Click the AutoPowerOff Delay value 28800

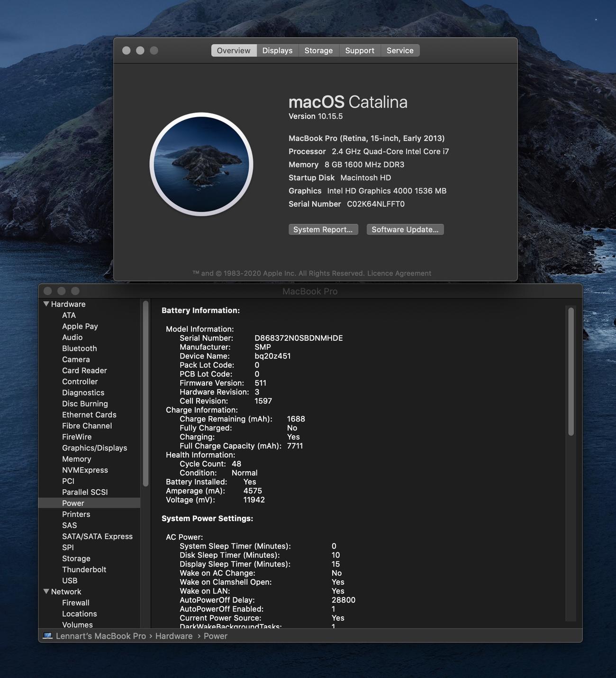(x=344, y=600)
